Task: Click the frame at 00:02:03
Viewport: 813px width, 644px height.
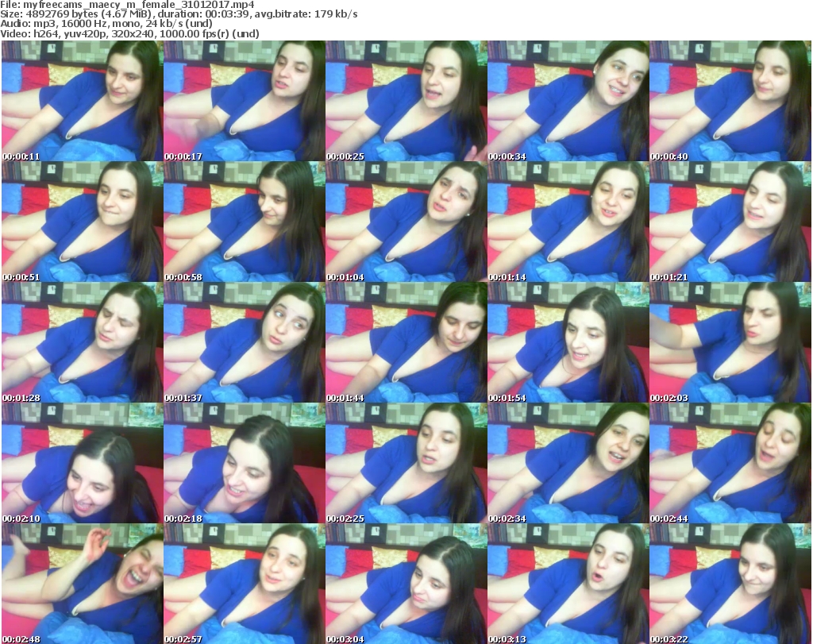Action: pos(730,342)
